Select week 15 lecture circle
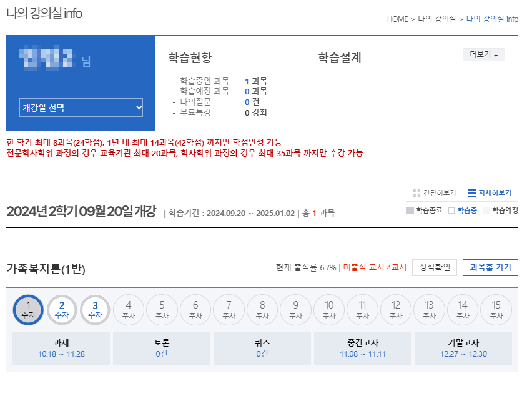The height and width of the screenshot is (396, 532). click(496, 310)
